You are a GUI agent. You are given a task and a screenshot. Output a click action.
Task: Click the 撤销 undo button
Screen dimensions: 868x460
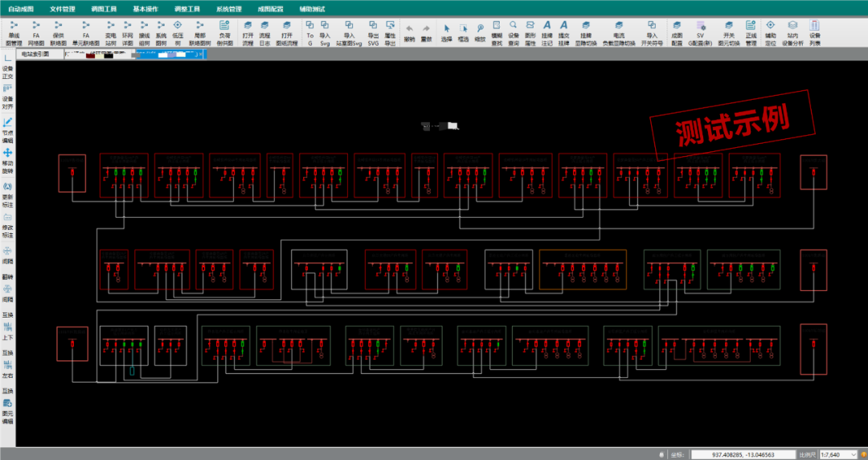coord(409,32)
